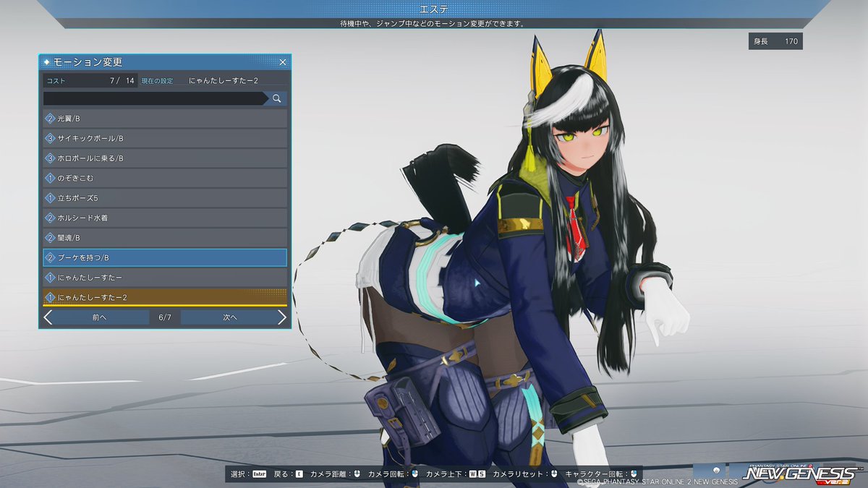
Task: Click the 現在の設定 current setting label
Action: click(x=157, y=81)
